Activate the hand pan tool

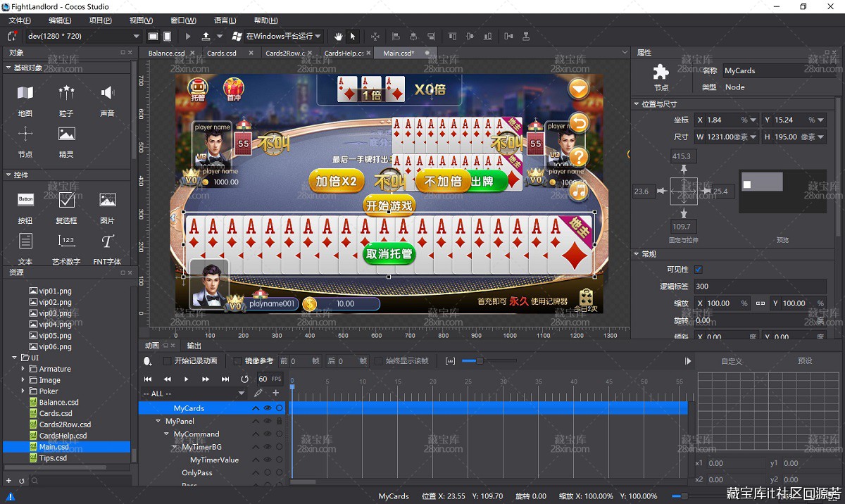[338, 36]
